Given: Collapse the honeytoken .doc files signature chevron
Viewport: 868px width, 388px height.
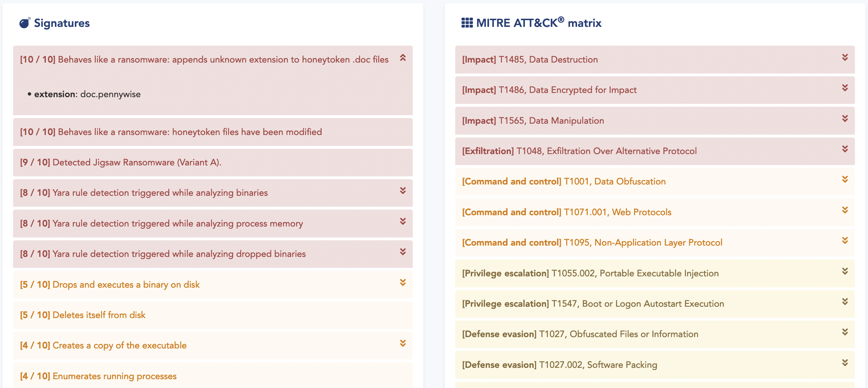Looking at the screenshot, I should point(403,58).
